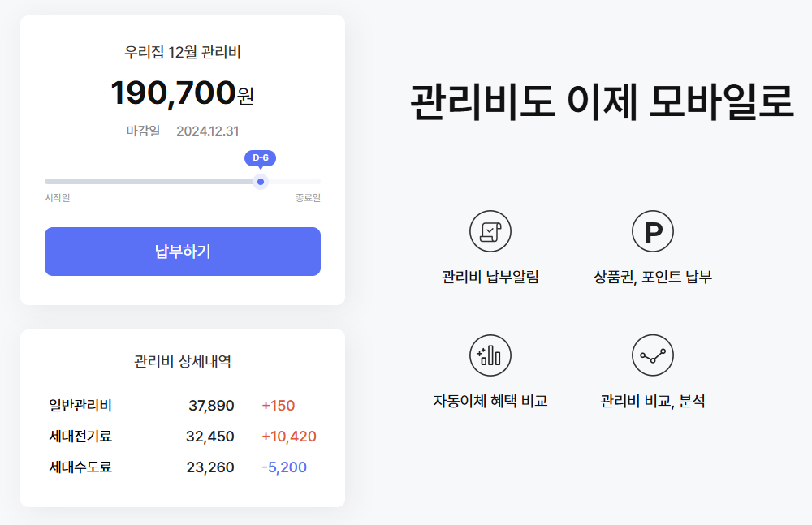Click the D-6 slider handle dot
The height and width of the screenshot is (525, 812).
click(x=261, y=182)
